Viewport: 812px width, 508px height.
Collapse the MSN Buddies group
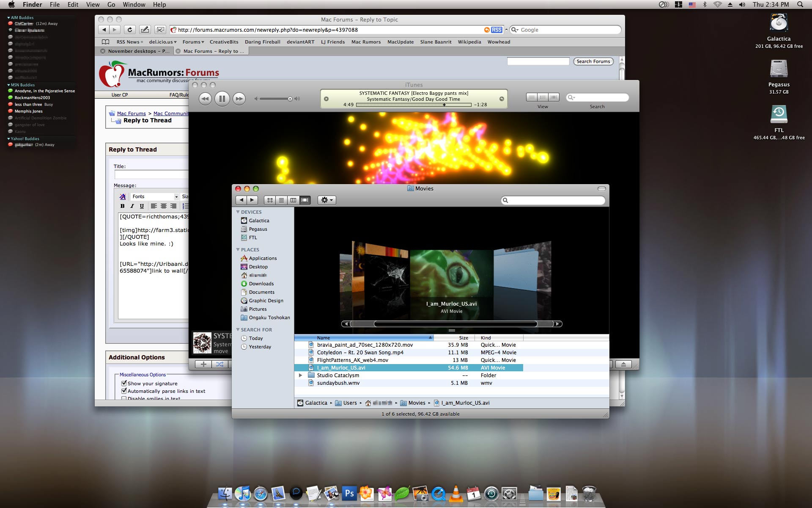click(8, 85)
